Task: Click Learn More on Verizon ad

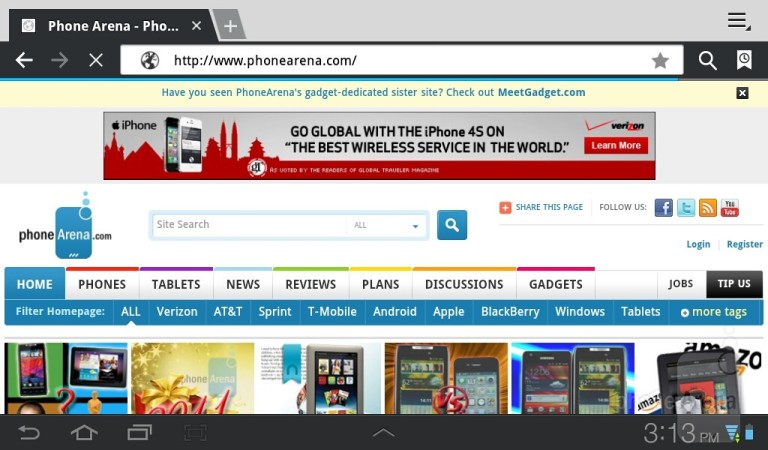Action: point(616,145)
